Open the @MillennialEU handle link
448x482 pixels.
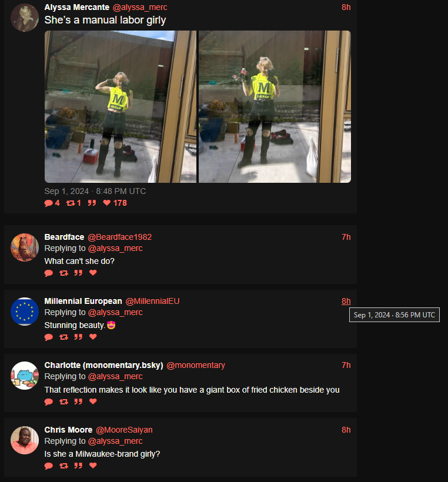[x=152, y=301]
